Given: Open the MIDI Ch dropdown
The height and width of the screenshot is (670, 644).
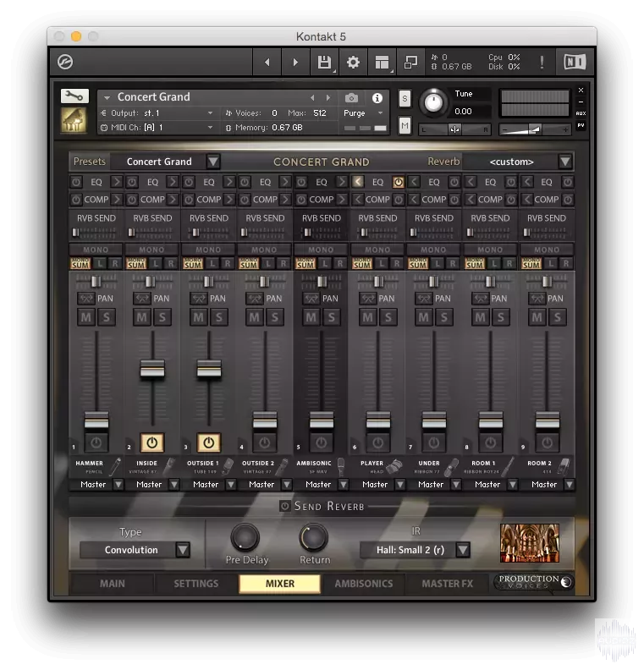Looking at the screenshot, I should 157,128.
